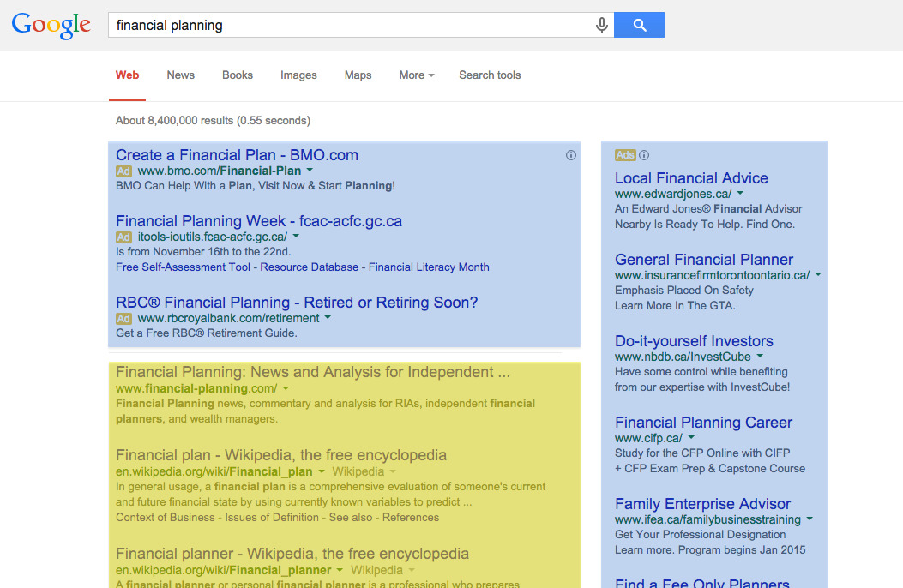
Task: Expand arrow beside www.ifea.ca/familybusinesstraining
Action: point(810,519)
